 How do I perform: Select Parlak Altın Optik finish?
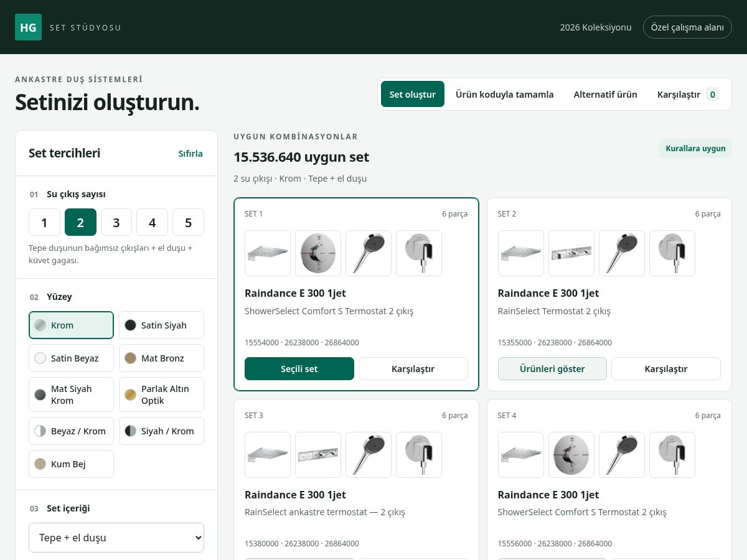[161, 394]
